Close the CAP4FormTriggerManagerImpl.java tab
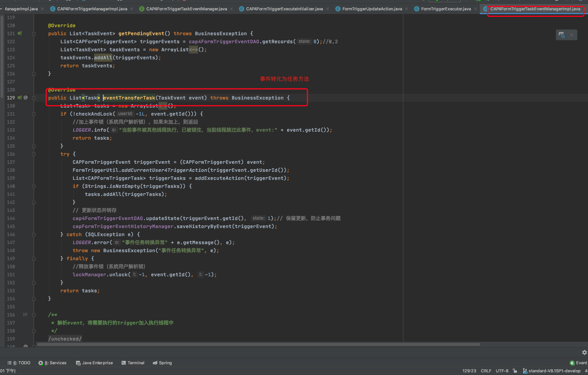The width and height of the screenshot is (588, 375). [132, 9]
